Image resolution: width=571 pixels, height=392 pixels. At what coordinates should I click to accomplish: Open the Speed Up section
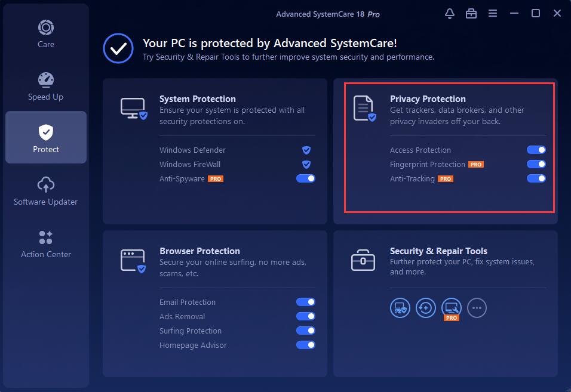click(46, 87)
